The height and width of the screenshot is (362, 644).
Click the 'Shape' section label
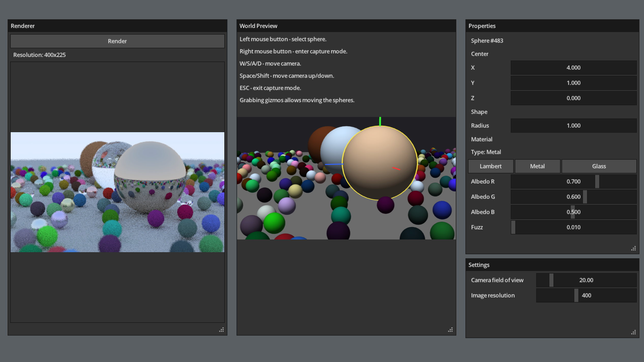coord(479,112)
